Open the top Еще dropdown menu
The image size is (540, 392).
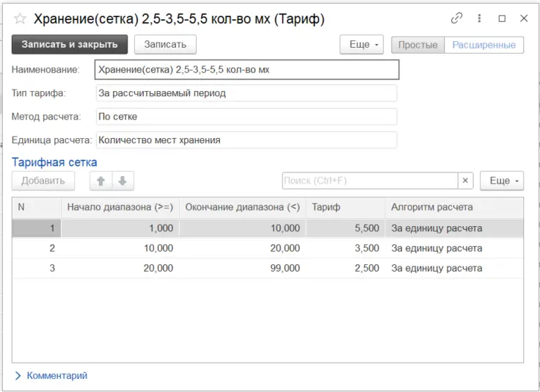point(362,45)
